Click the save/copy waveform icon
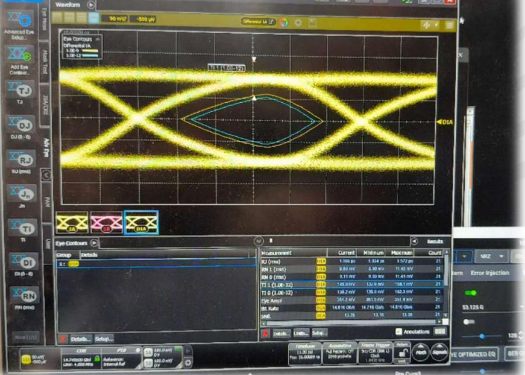The width and height of the screenshot is (525, 375). pos(312,23)
